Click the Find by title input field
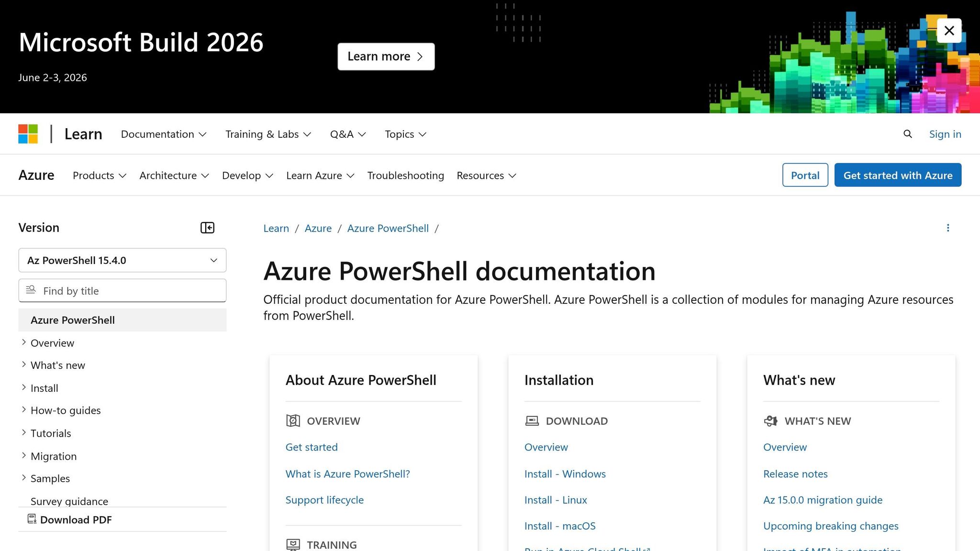980x551 pixels. coord(122,290)
